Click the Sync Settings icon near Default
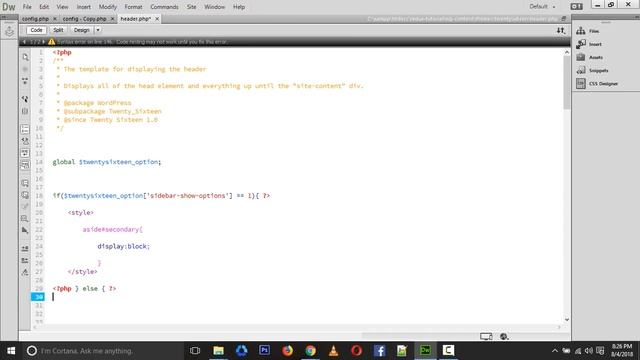 tap(576, 7)
